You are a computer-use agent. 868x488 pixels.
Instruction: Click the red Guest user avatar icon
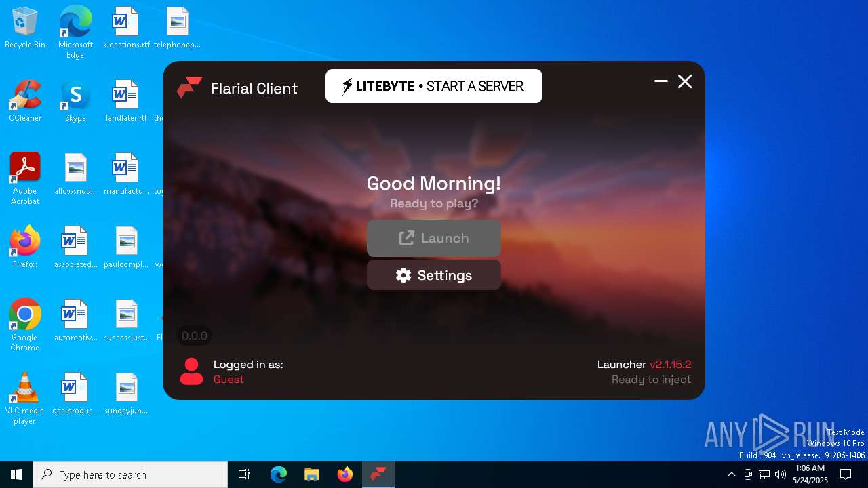click(191, 371)
